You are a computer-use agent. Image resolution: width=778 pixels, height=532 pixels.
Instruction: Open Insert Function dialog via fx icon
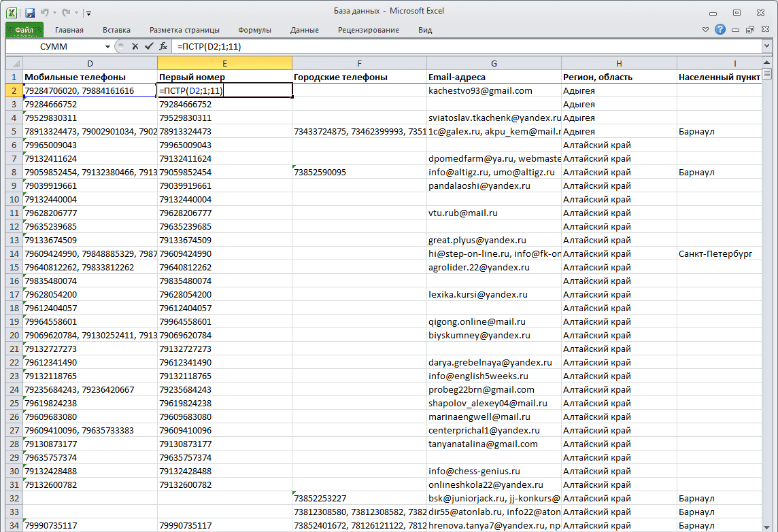(x=163, y=46)
